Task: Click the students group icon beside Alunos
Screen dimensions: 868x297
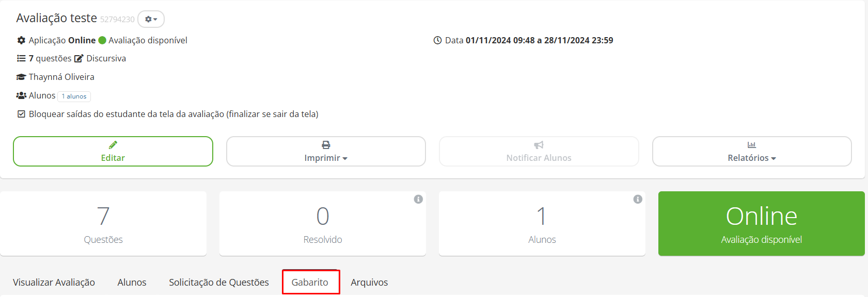Action: [21, 95]
